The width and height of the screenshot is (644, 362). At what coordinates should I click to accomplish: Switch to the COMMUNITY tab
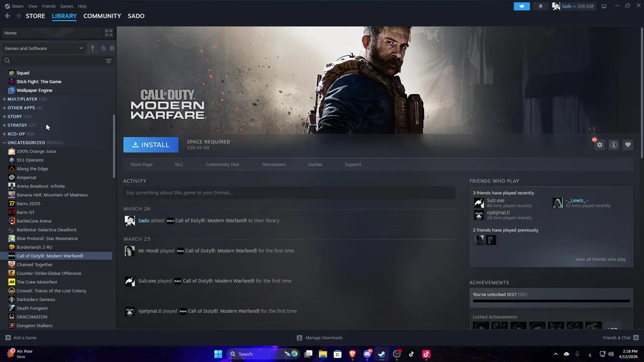pos(102,16)
